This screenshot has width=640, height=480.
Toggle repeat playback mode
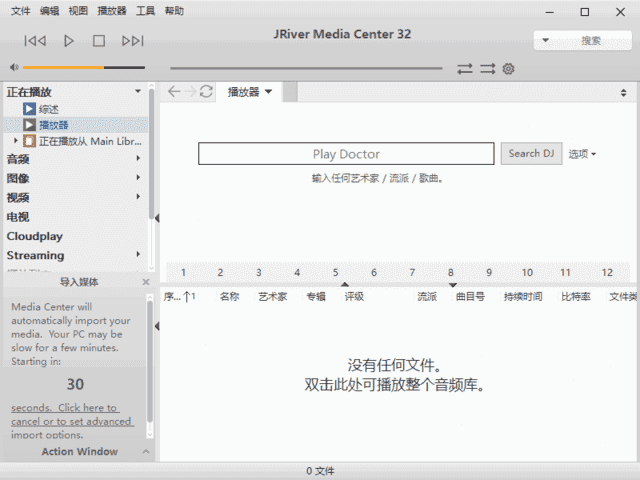(465, 69)
